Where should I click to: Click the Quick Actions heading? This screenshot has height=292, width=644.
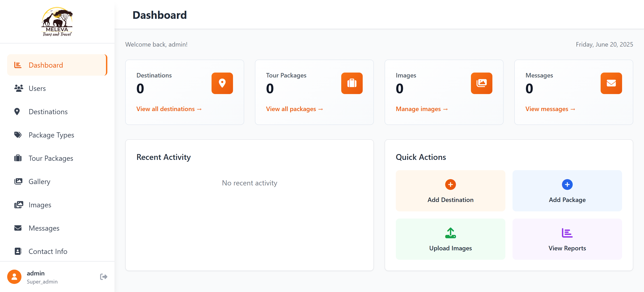420,157
